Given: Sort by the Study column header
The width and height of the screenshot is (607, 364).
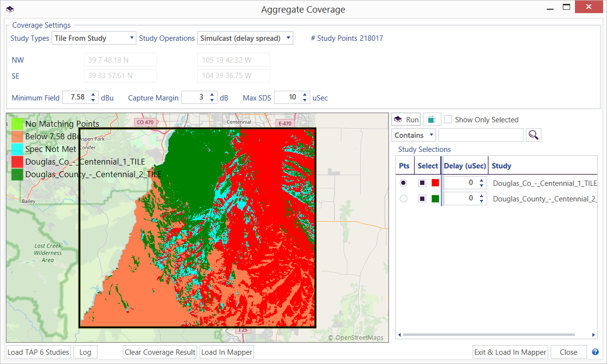Looking at the screenshot, I should point(501,166).
